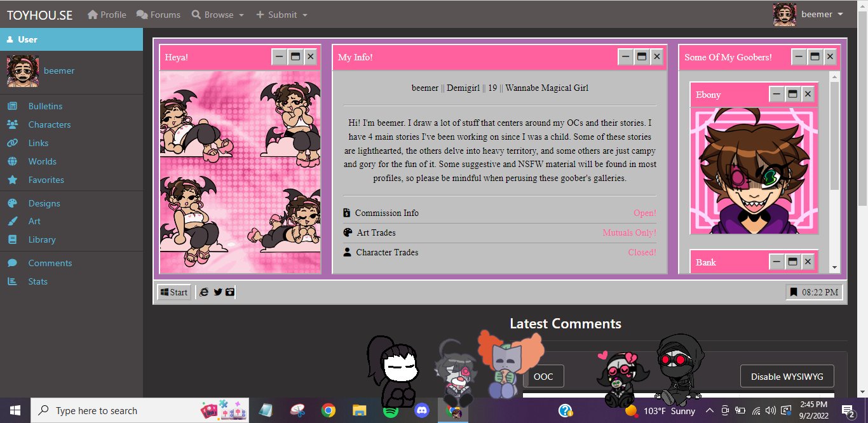View your Favorites
This screenshot has height=423, width=868.
tap(45, 180)
